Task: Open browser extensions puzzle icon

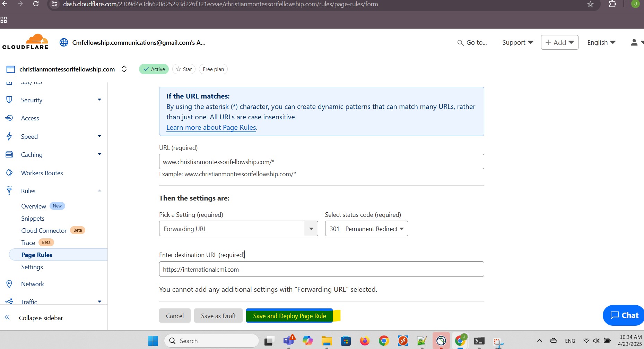Action: pyautogui.click(x=612, y=4)
